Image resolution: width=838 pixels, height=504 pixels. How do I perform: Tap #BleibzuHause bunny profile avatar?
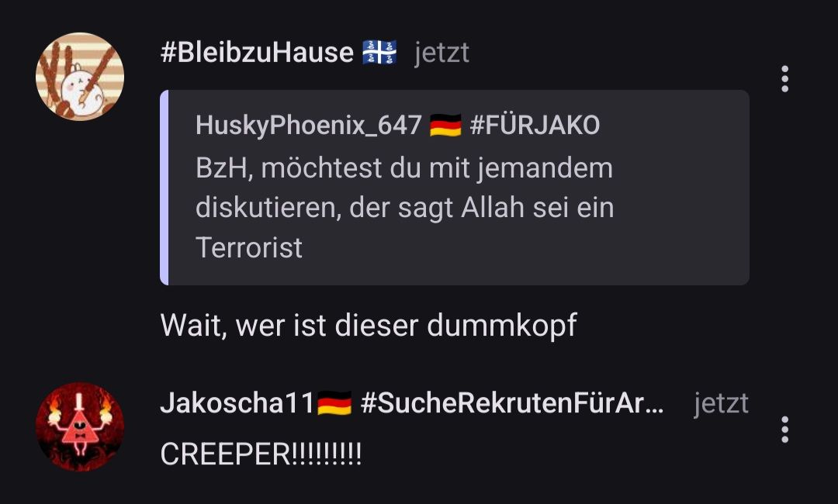point(80,76)
